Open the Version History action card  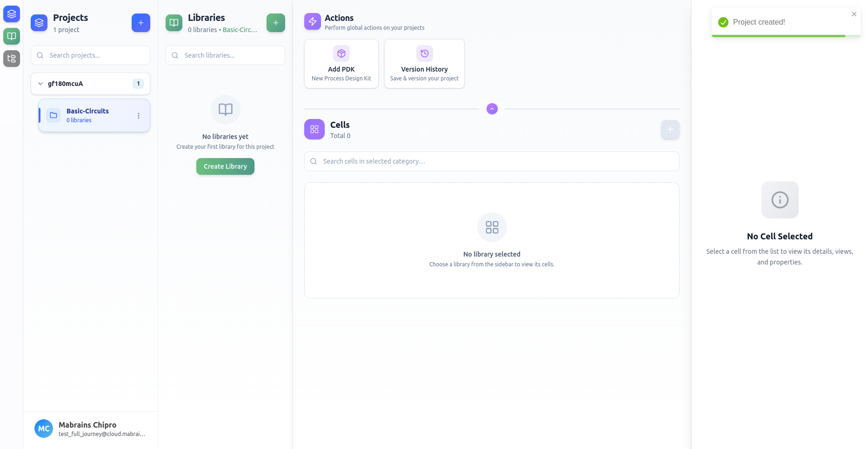(x=424, y=64)
